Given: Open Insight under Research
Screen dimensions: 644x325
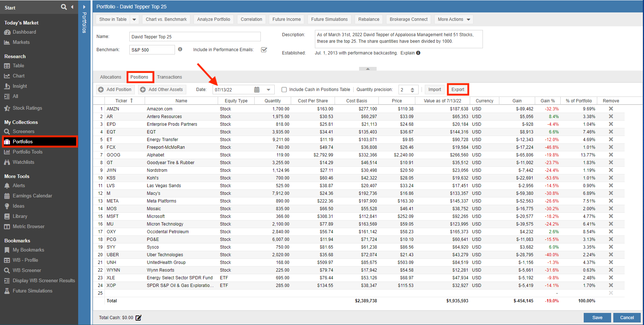Looking at the screenshot, I should click(20, 86).
